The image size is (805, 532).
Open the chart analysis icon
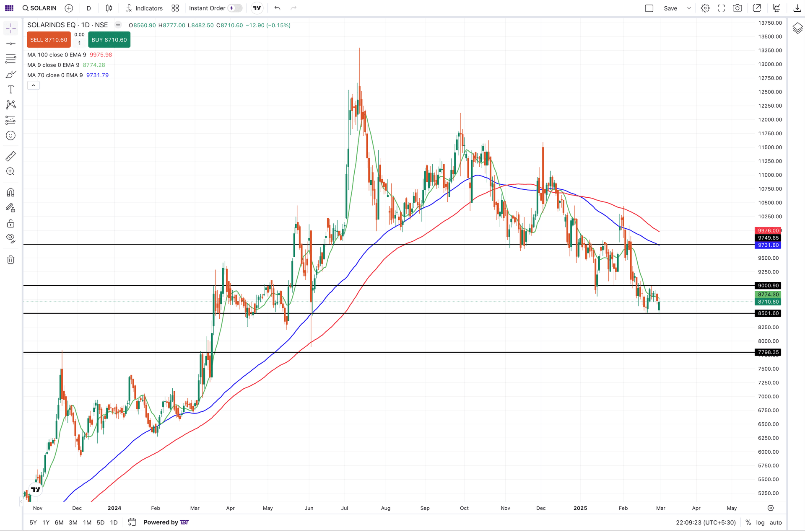776,8
